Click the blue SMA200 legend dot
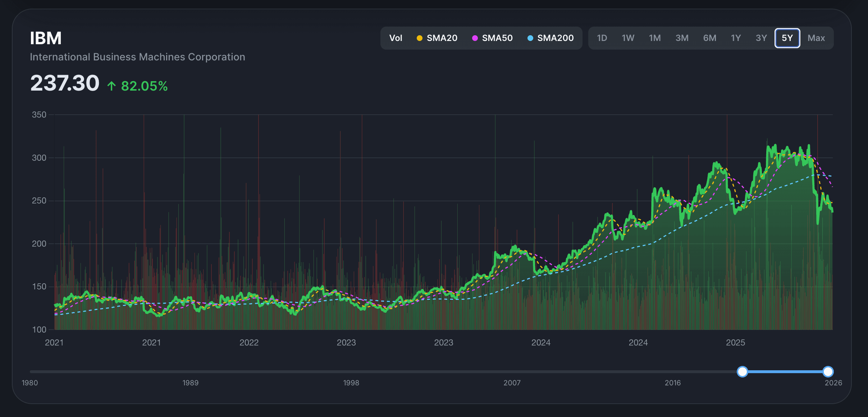Screen dimensions: 868x417 (x=530, y=38)
